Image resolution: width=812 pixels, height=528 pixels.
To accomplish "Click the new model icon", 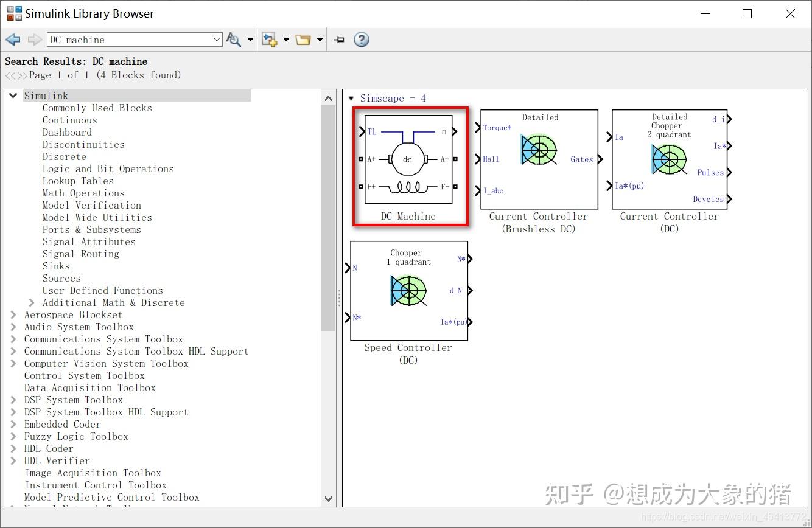I will coord(270,40).
